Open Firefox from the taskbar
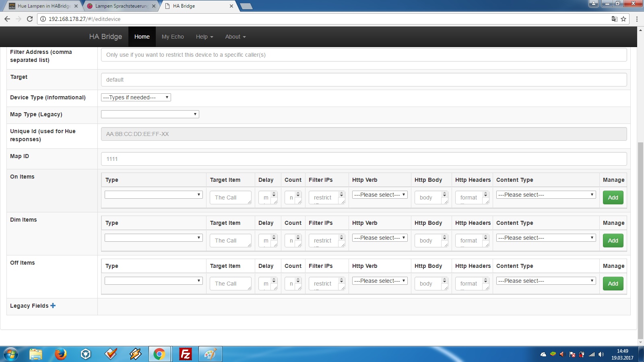The image size is (644, 362). pyautogui.click(x=60, y=354)
